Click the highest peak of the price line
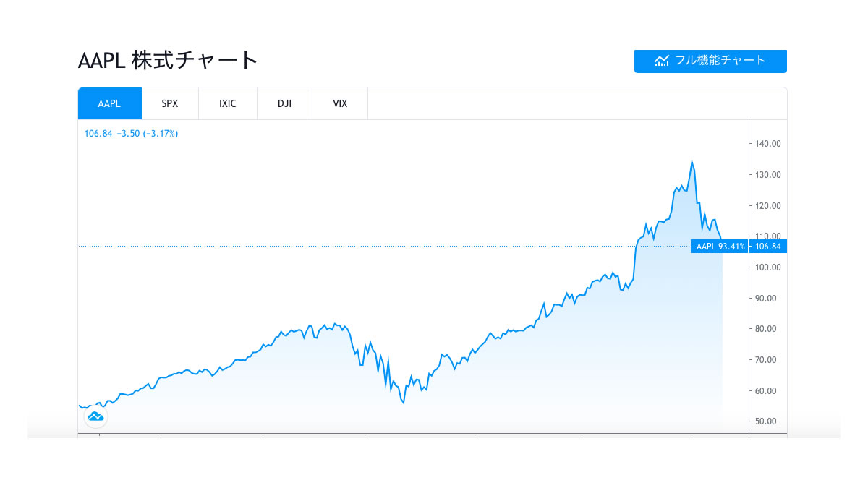The width and height of the screenshot is (868, 488). point(692,161)
